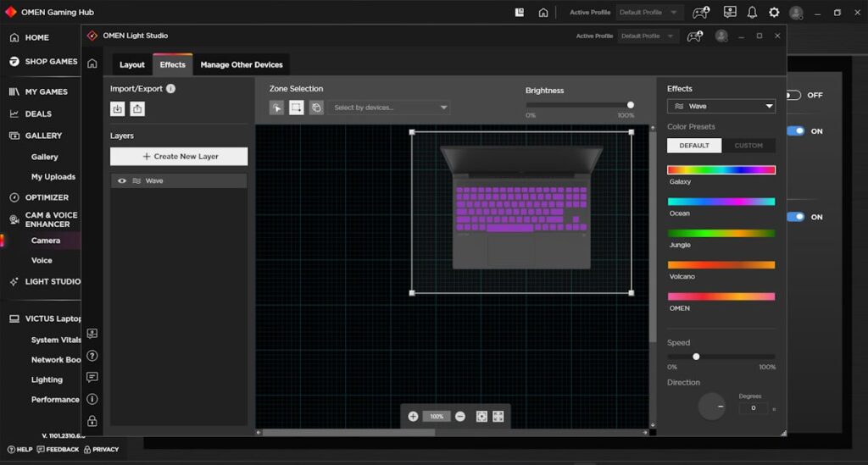This screenshot has height=465, width=868.
Task: Click the Speed slider handle
Action: click(x=696, y=357)
